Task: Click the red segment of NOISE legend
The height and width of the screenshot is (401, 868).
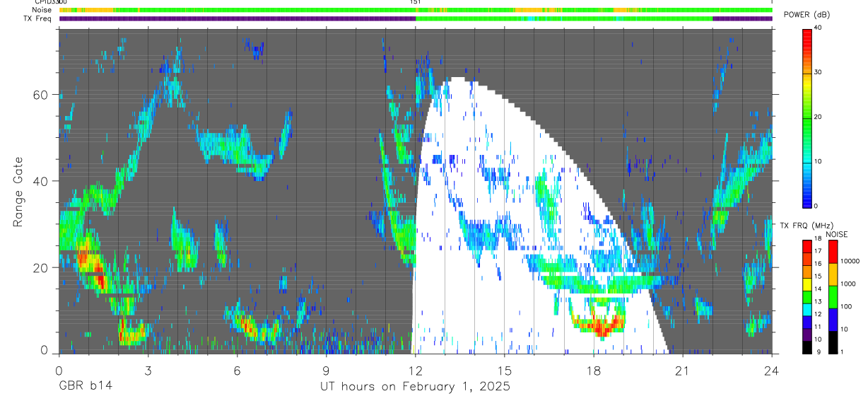Action: tap(833, 251)
